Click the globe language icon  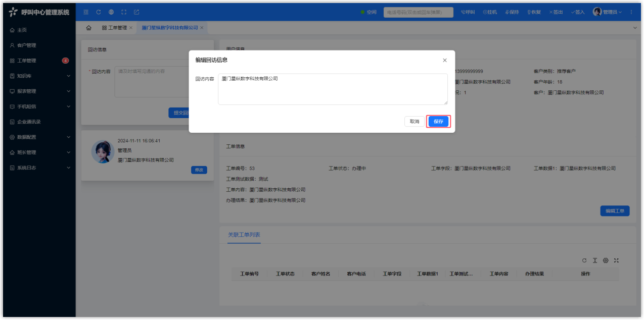click(x=111, y=12)
